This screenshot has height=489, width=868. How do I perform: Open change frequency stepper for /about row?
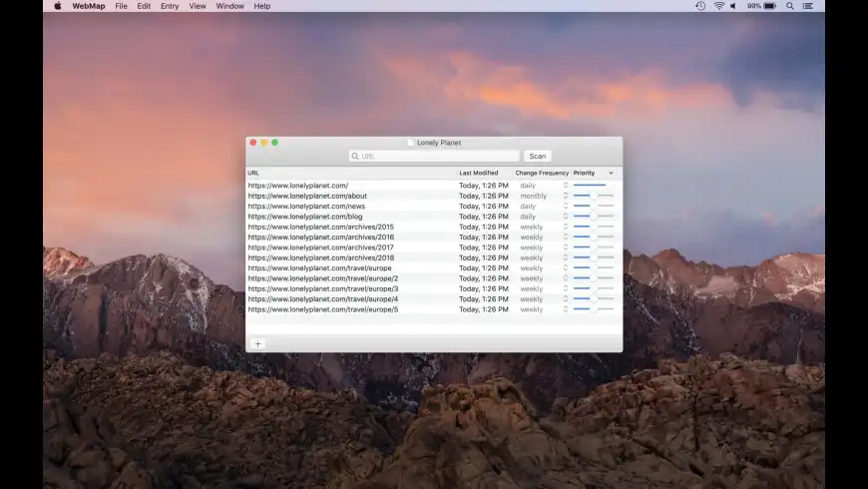tap(565, 196)
